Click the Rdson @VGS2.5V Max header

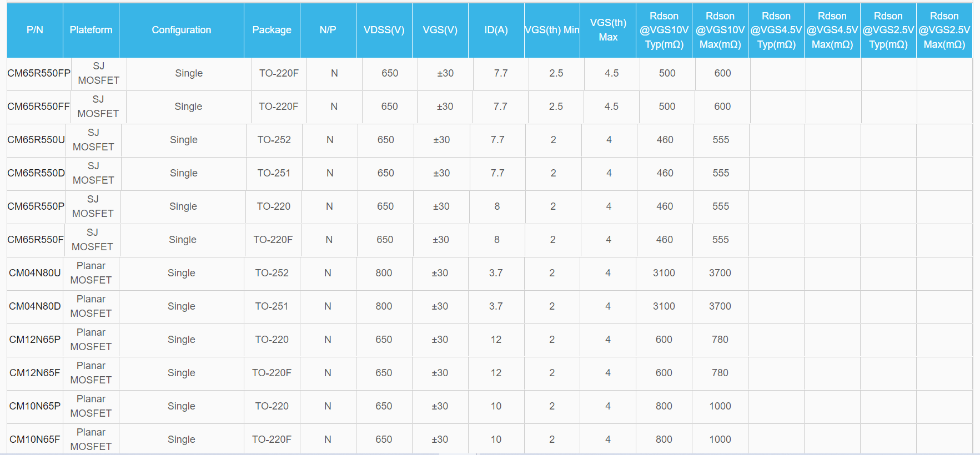tap(944, 30)
